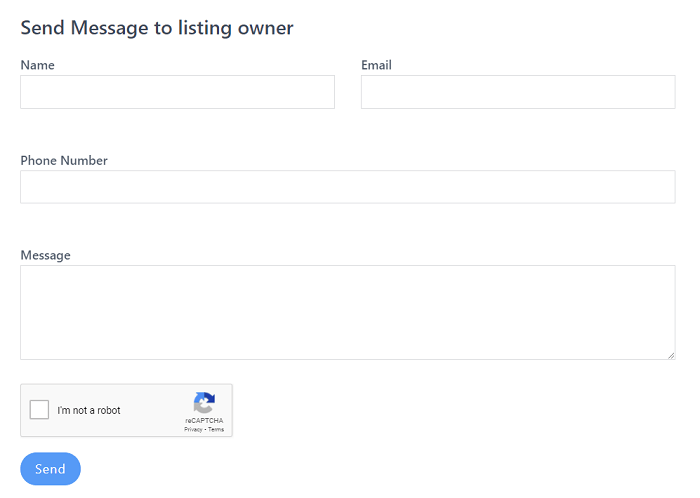The image size is (700, 498).
Task: Click inside the Message text area
Action: (x=348, y=312)
